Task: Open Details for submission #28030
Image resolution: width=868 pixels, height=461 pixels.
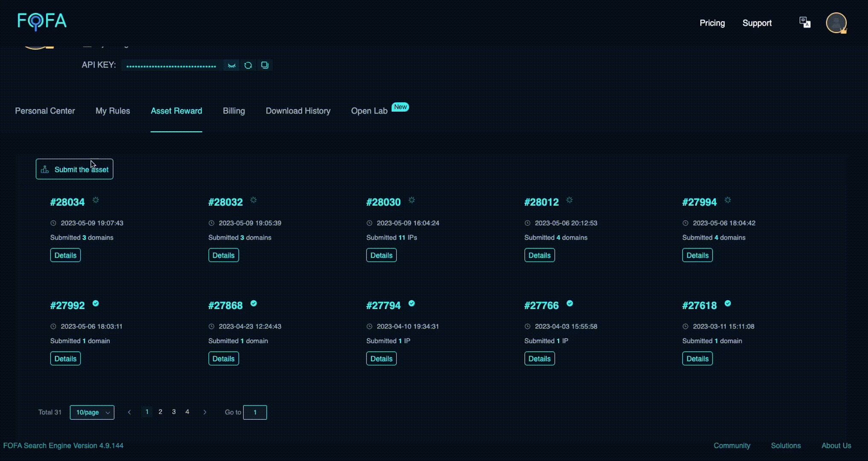Action: (381, 255)
